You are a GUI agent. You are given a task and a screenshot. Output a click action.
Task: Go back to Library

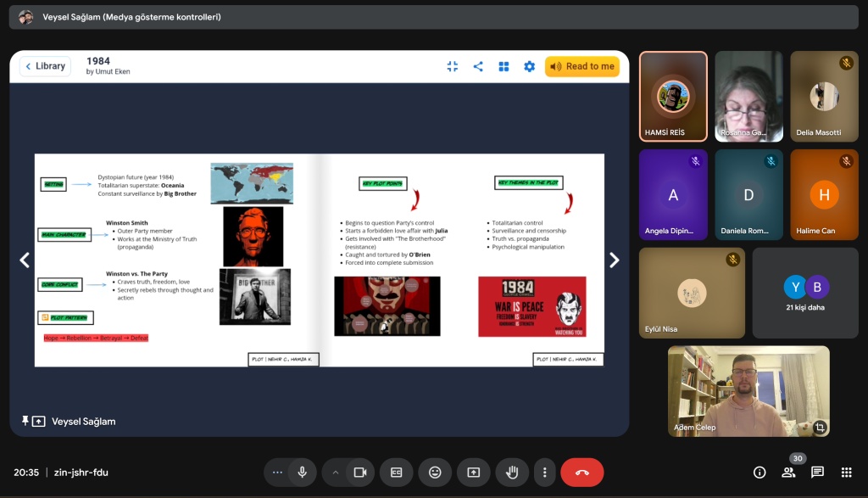pyautogui.click(x=46, y=66)
